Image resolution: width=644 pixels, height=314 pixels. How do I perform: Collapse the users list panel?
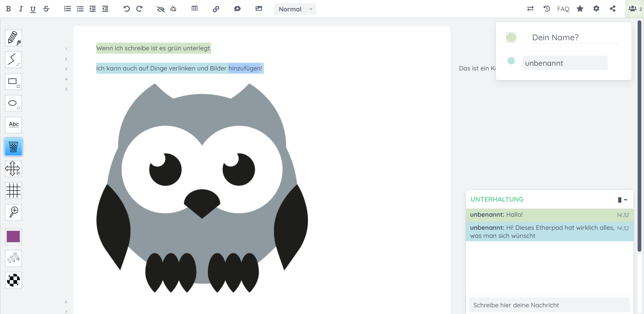point(634,9)
